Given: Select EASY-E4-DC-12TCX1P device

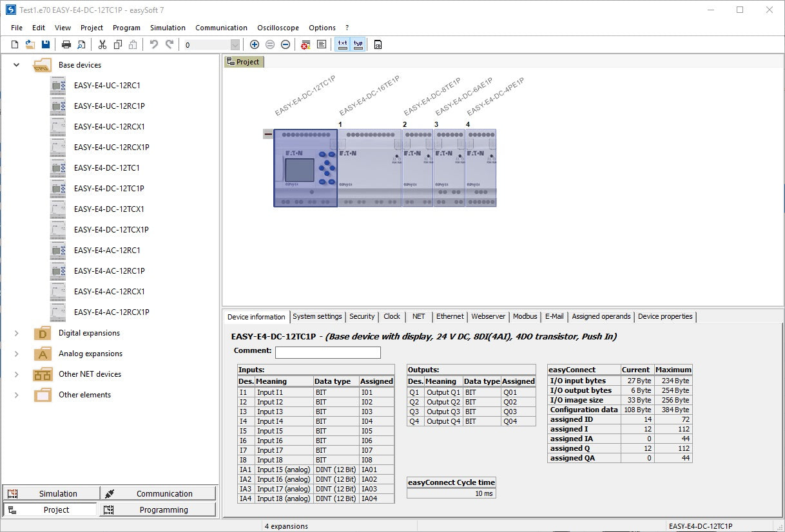Looking at the screenshot, I should pos(111,230).
